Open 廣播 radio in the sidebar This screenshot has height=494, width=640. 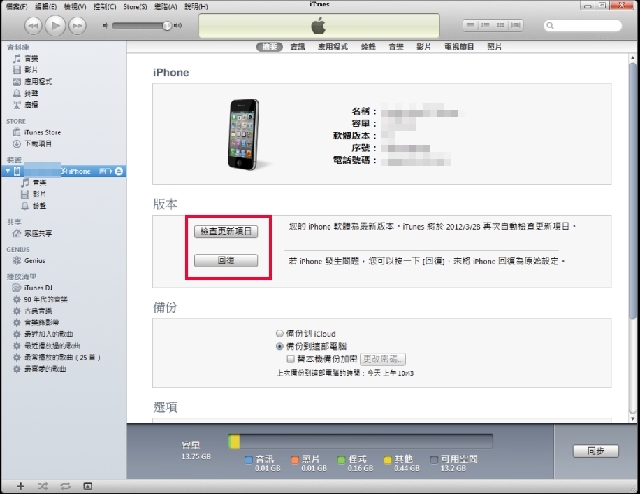(x=25, y=105)
